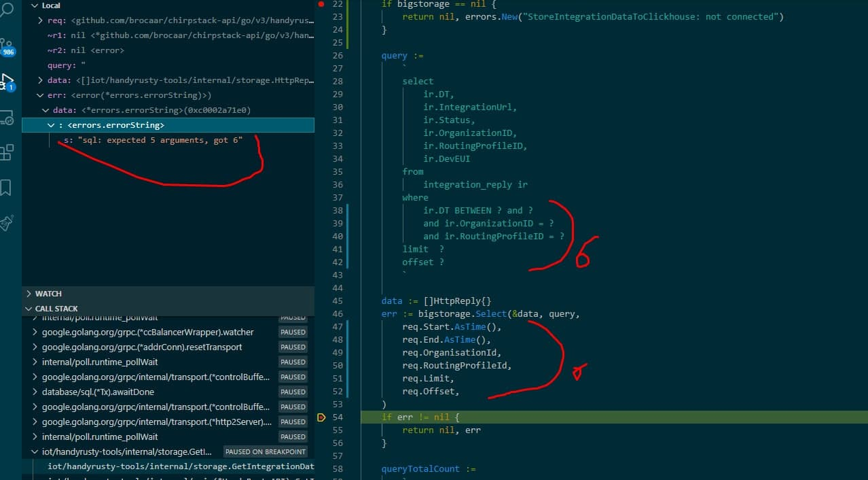
Task: Open the Run and Debug view
Action: (7, 82)
